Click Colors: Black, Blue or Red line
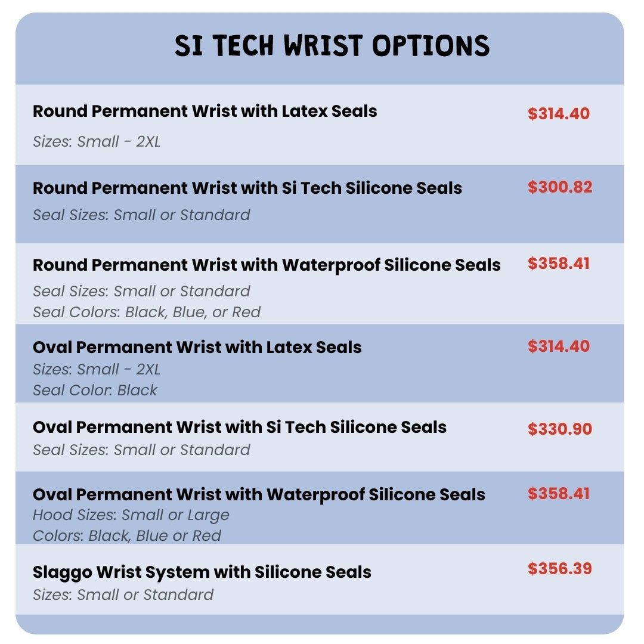Image resolution: width=644 pixels, height=644 pixels. point(127,535)
